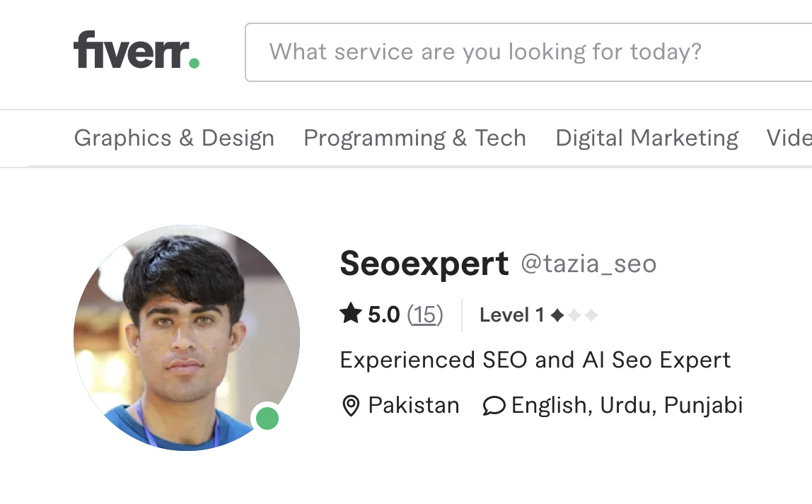Click the green online status dot
812x504 pixels.
[x=268, y=418]
